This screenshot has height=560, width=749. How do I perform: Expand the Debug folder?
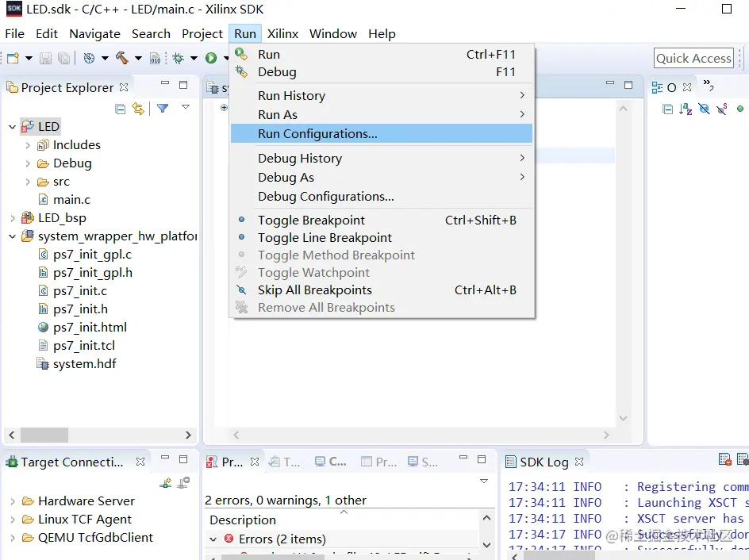tap(28, 163)
